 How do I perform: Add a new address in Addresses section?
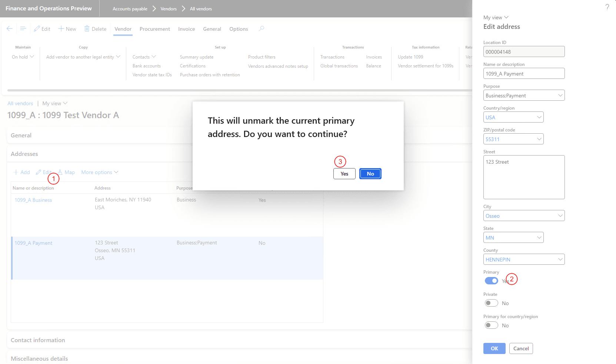[21, 172]
